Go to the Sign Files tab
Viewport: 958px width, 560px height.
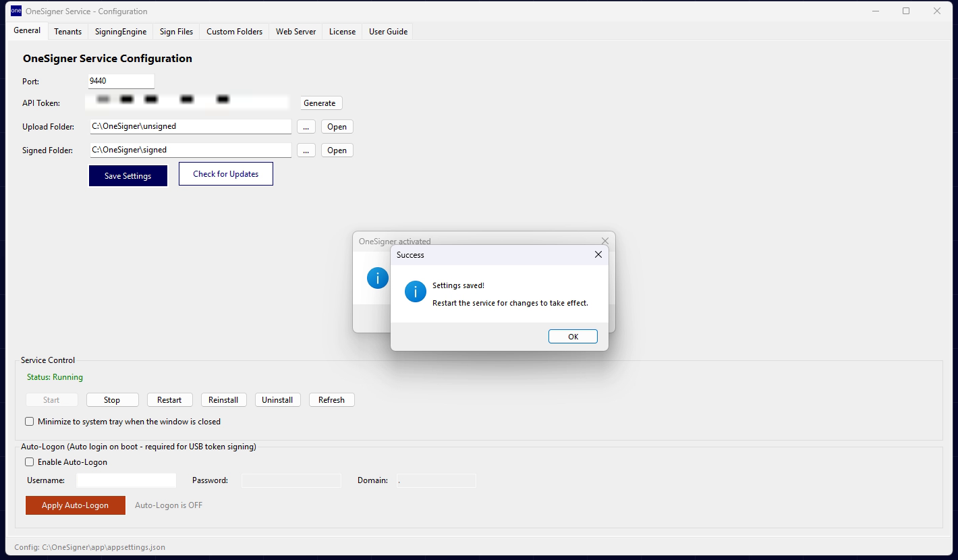pyautogui.click(x=176, y=31)
